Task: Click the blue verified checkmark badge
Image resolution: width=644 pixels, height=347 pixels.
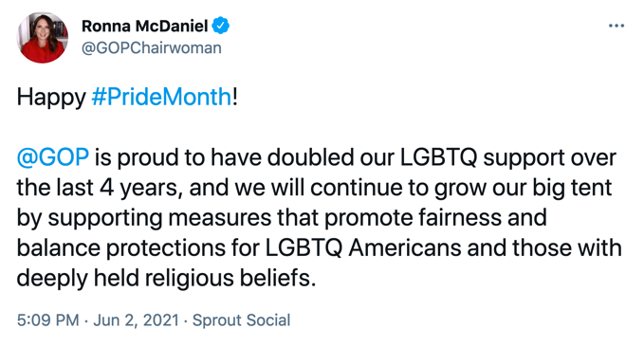Action: (221, 26)
